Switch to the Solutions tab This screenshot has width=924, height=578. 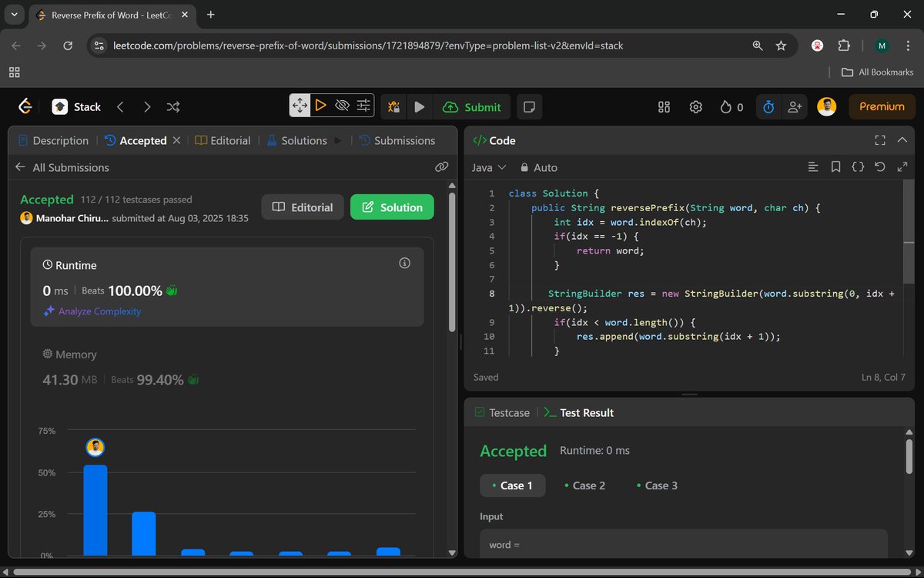pos(296,140)
